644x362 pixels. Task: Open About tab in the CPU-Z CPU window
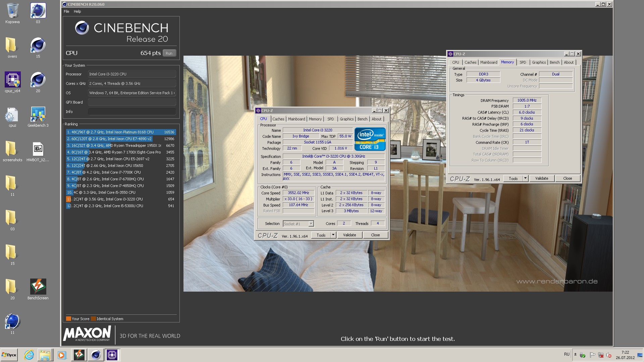point(376,119)
